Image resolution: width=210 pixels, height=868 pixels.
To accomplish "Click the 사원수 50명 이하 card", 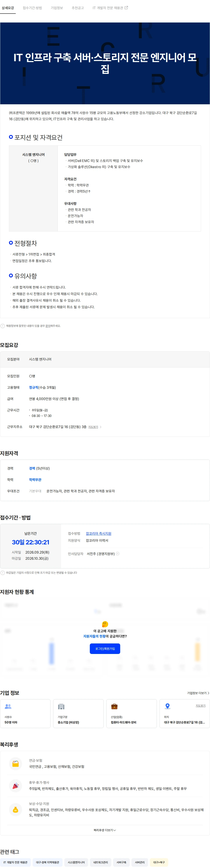I will coord(25,713).
